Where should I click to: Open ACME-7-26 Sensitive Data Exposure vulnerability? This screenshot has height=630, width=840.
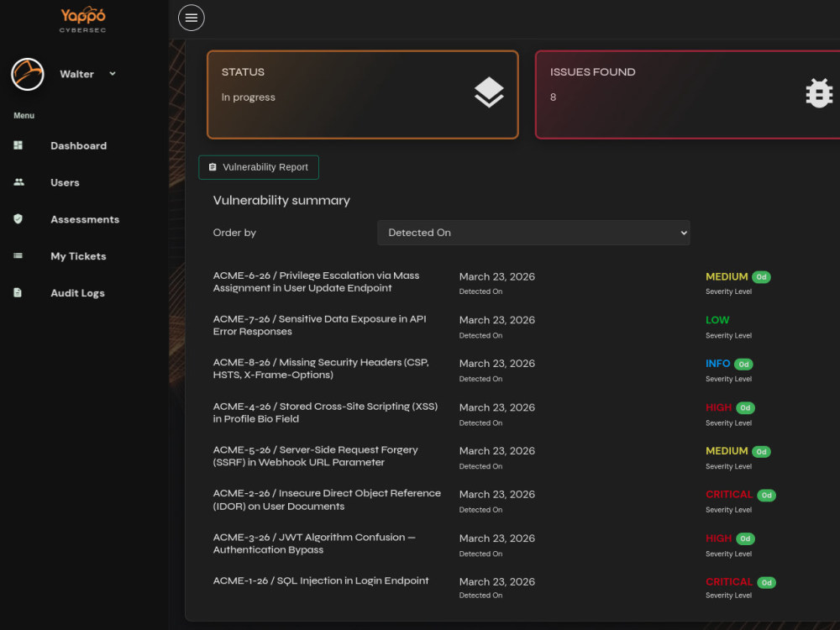tap(319, 325)
